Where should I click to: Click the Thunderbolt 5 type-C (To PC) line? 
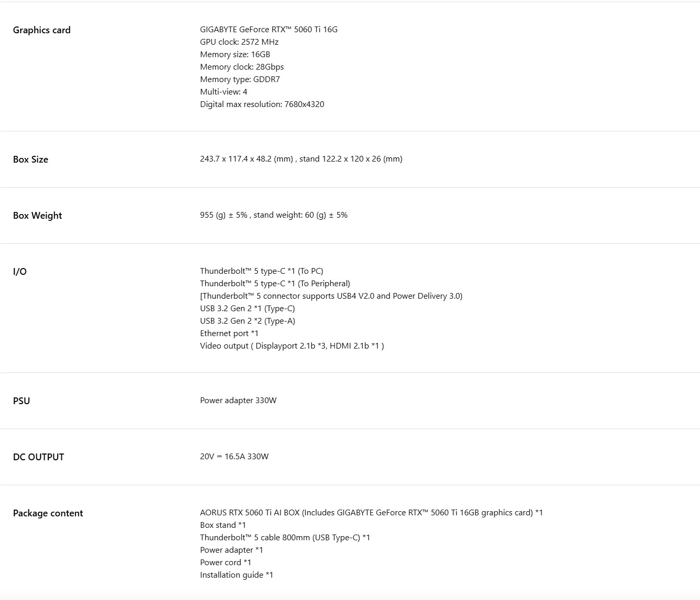(x=261, y=271)
